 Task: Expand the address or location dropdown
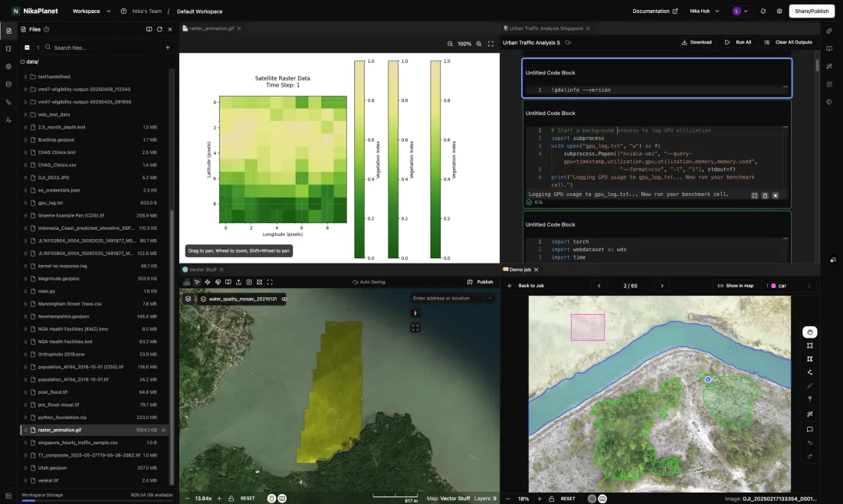pyautogui.click(x=490, y=298)
